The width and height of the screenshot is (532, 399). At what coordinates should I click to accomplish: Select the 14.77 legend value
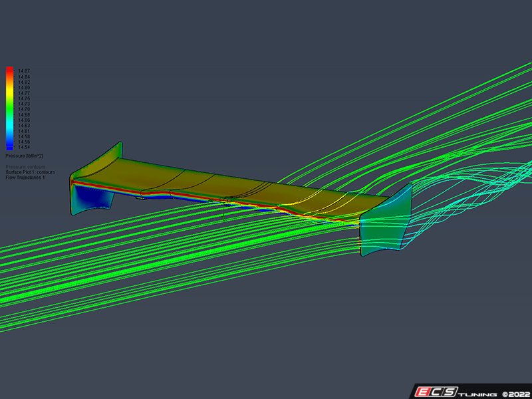[x=25, y=93]
